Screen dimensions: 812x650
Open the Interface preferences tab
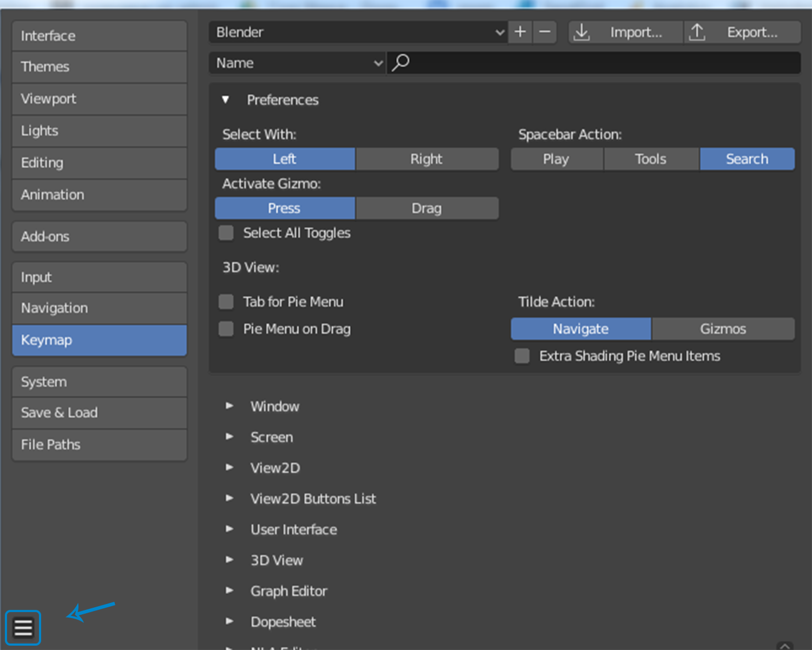100,36
